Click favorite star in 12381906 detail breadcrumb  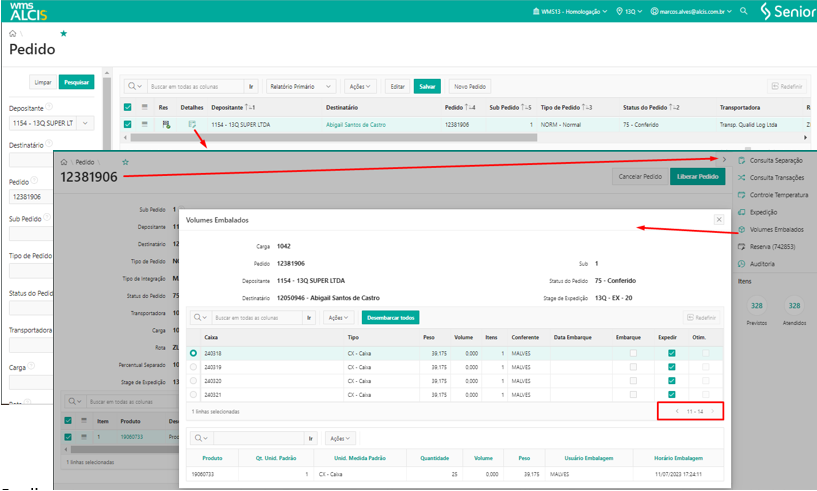(x=125, y=162)
